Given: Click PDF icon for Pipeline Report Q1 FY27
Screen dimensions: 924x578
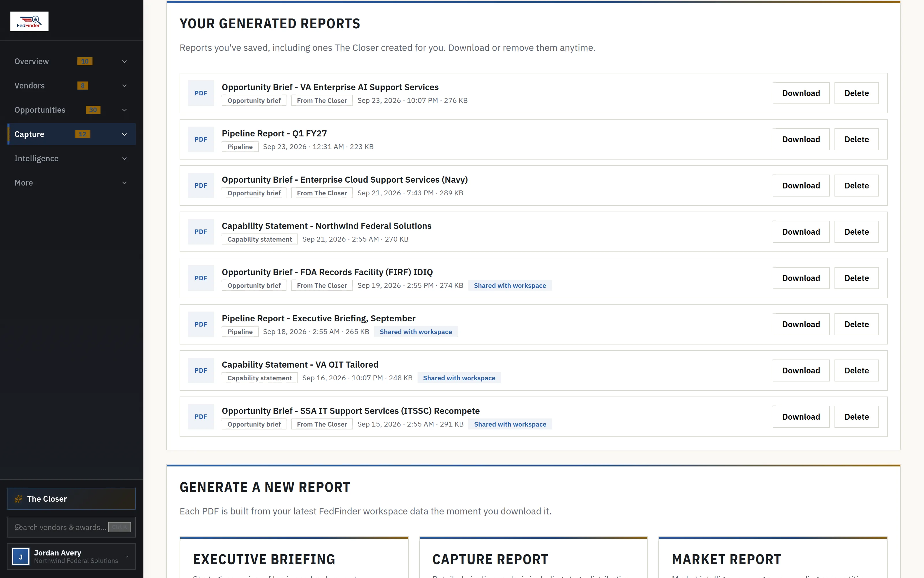Looking at the screenshot, I should pos(201,139).
